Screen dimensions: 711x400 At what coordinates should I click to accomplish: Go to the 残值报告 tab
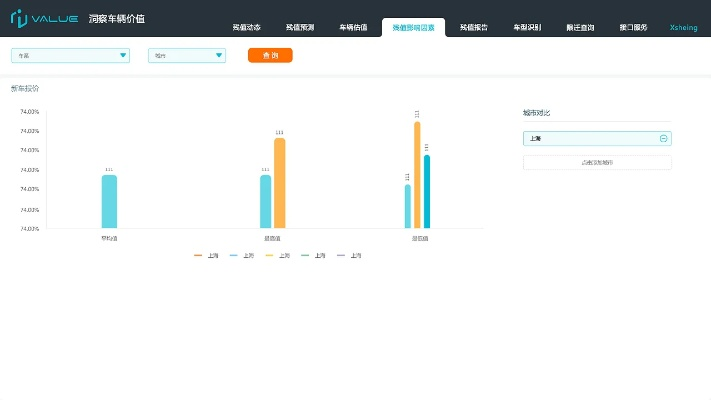pos(474,28)
